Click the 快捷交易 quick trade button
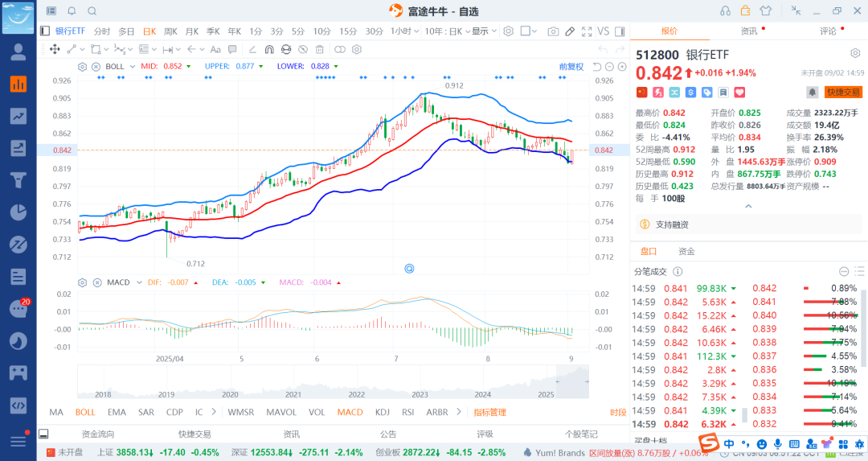 (844, 92)
